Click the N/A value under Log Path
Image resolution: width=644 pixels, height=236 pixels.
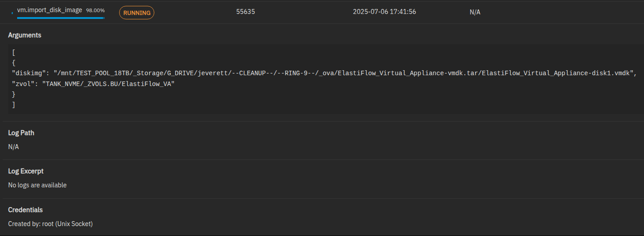coord(14,147)
